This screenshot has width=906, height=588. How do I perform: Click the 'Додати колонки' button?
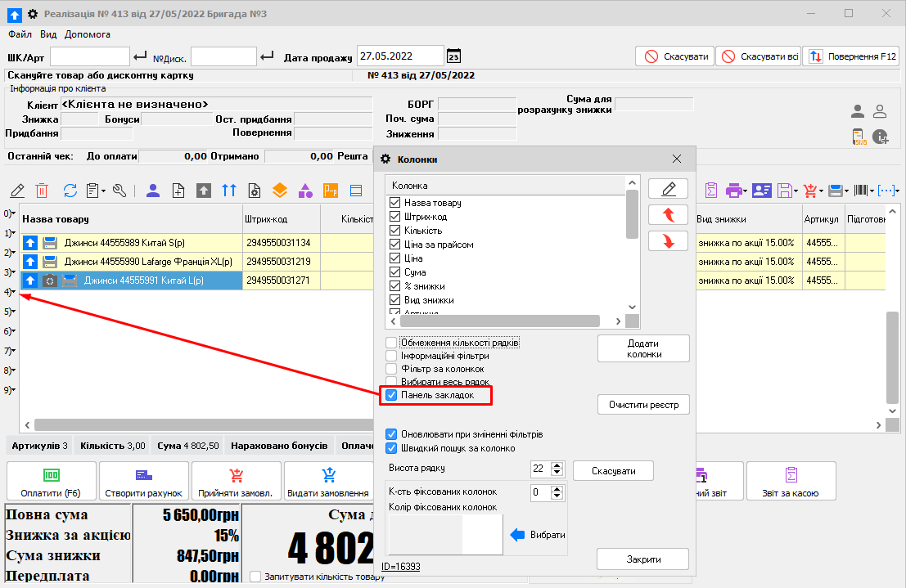(x=643, y=348)
